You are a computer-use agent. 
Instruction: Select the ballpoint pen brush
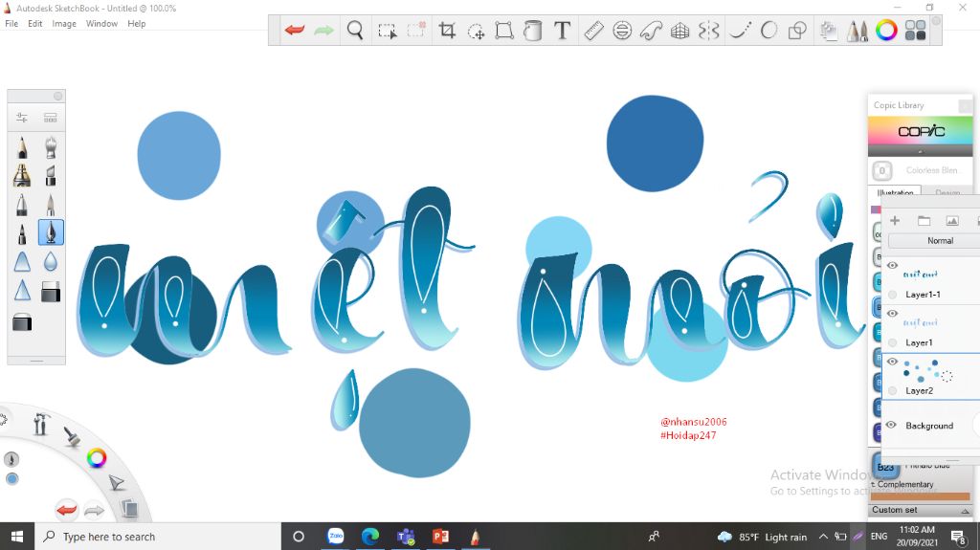pyautogui.click(x=22, y=205)
